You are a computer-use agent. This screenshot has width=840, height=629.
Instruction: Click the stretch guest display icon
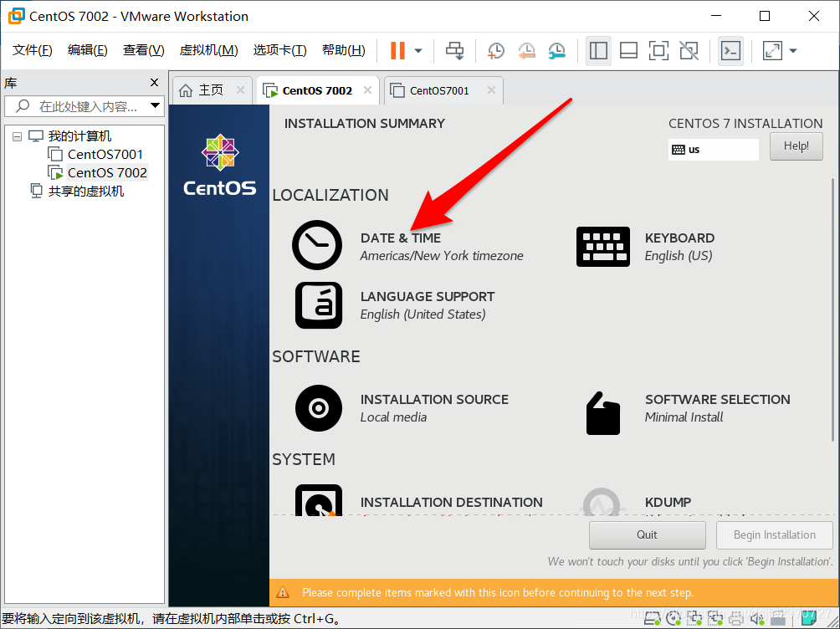pos(772,50)
